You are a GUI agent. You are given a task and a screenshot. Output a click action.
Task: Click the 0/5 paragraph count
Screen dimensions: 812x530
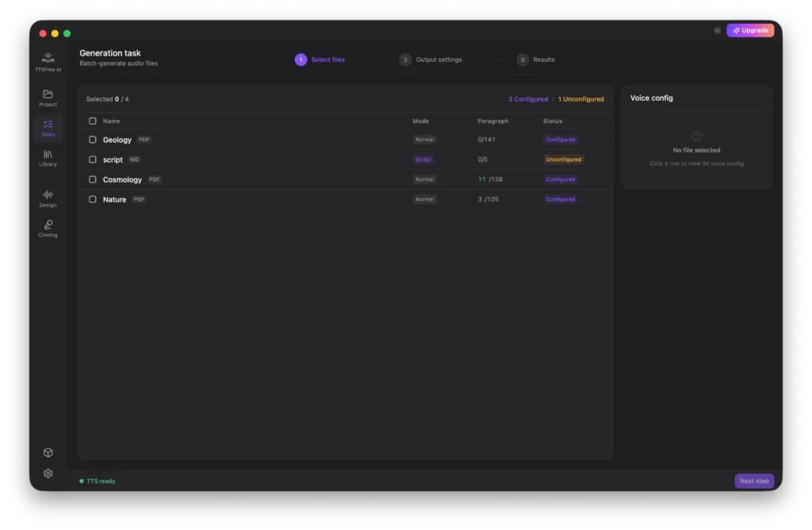482,159
